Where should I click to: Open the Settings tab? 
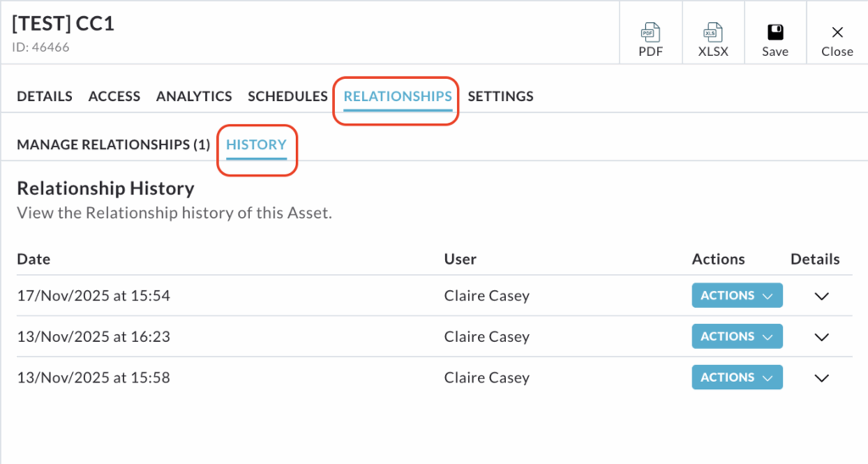click(x=501, y=97)
